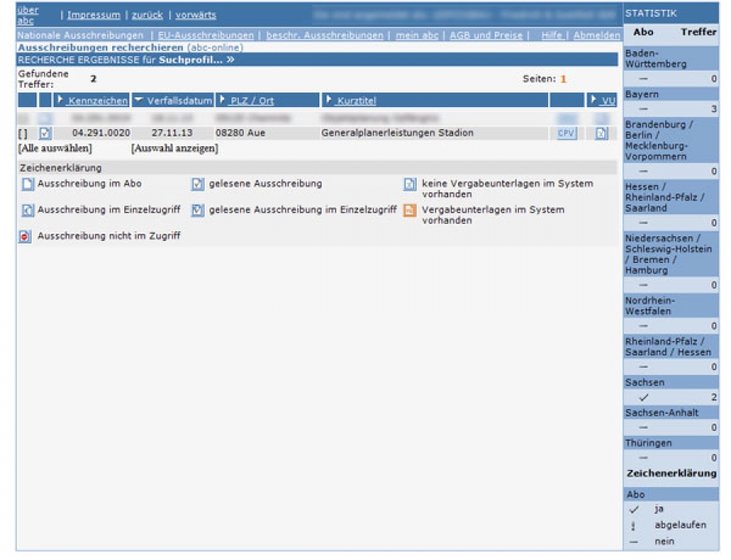Click the Sachsen subscription checkmark icon

(644, 398)
